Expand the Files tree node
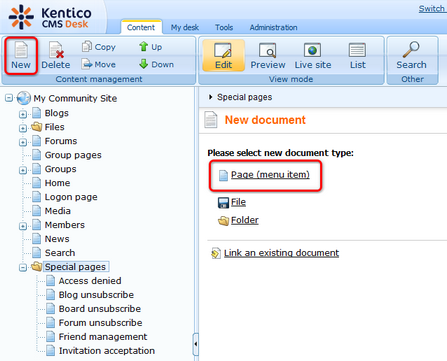 [x=23, y=128]
